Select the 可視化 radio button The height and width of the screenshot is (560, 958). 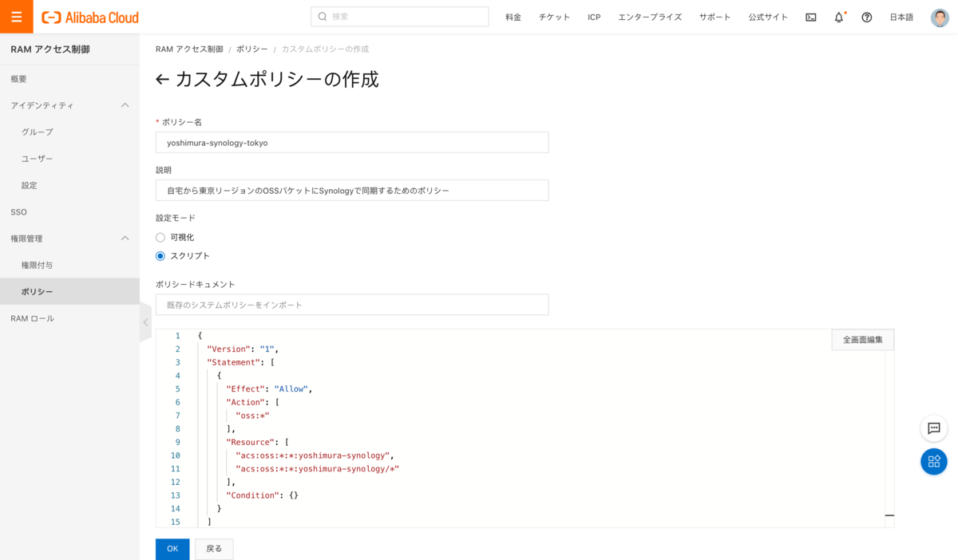[x=160, y=237]
